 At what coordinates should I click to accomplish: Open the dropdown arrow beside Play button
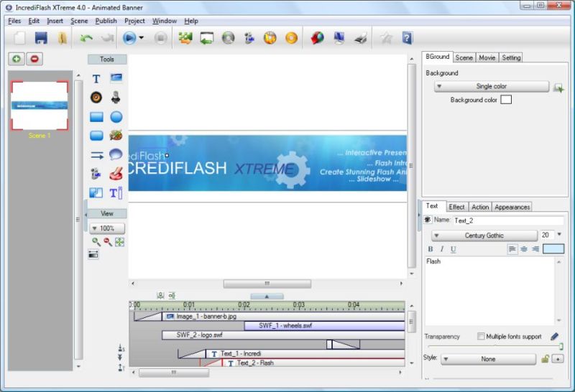pyautogui.click(x=141, y=38)
